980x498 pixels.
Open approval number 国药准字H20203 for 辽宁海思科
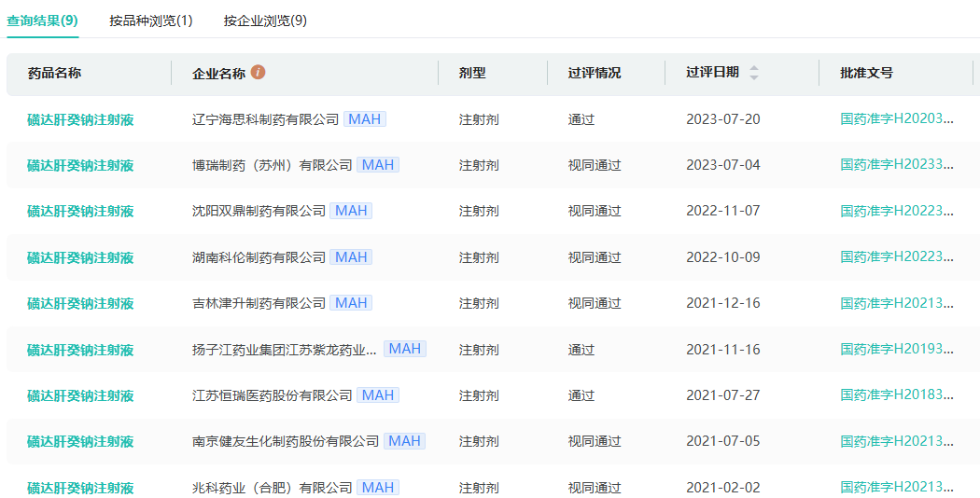[897, 118]
